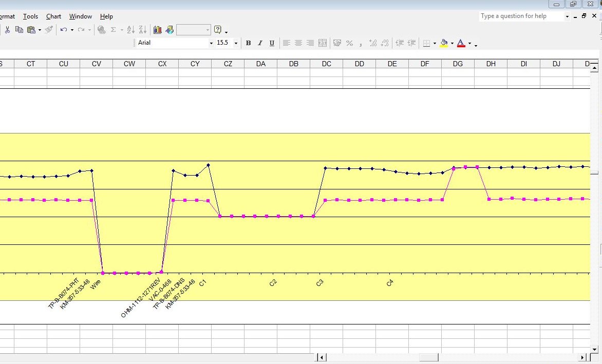The height and width of the screenshot is (364, 602).
Task: Click the Drawing toolbar icon
Action: click(170, 30)
